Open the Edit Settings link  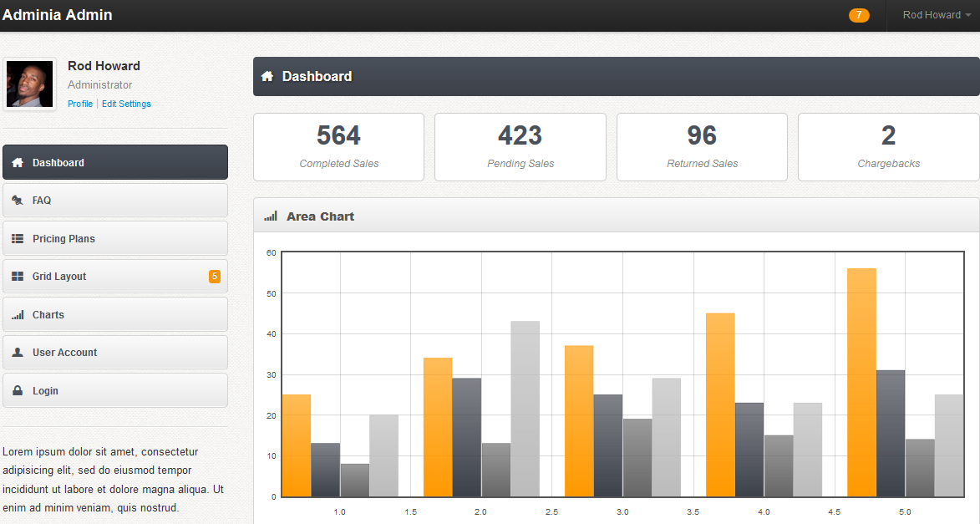click(126, 104)
